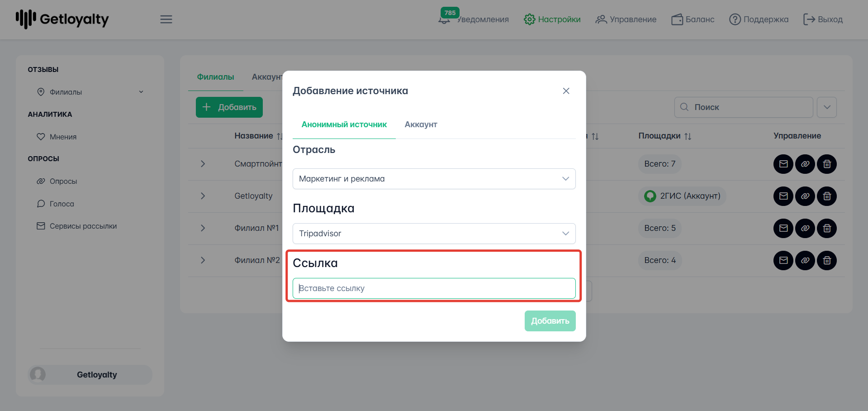The image size is (868, 411).
Task: Open Сервисы рассылки in the sidebar
Action: (83, 226)
